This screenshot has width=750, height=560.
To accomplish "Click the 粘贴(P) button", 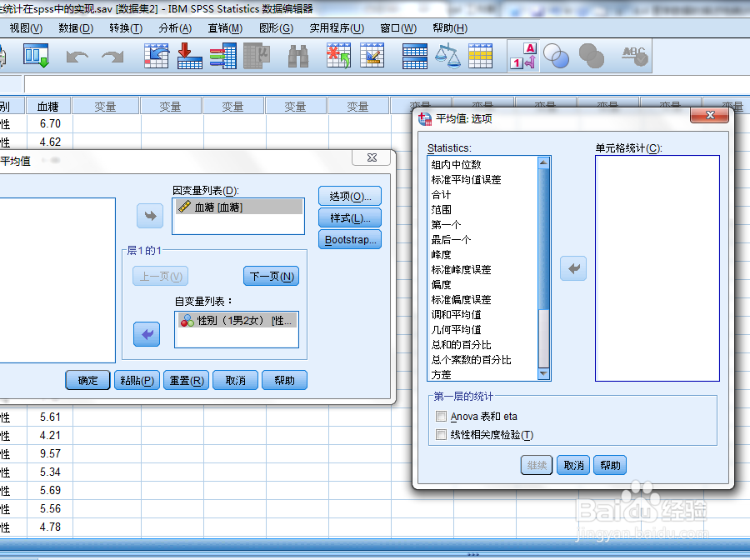I will 137,381.
